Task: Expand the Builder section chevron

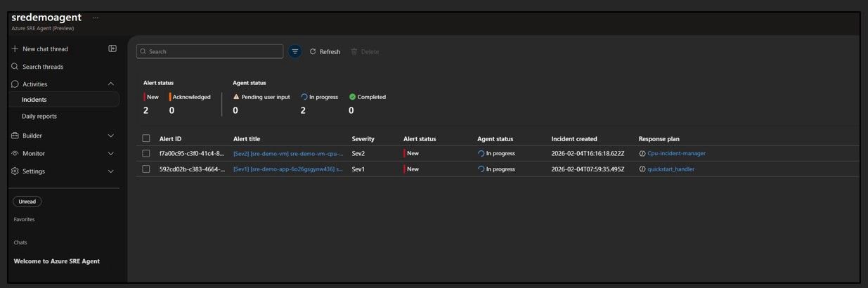Action: point(110,136)
